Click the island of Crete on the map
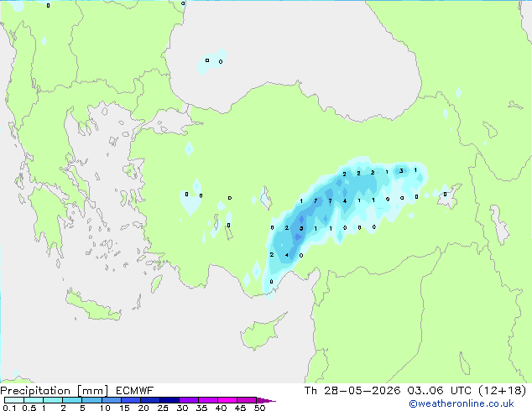The width and height of the screenshot is (532, 411). click(x=91, y=307)
